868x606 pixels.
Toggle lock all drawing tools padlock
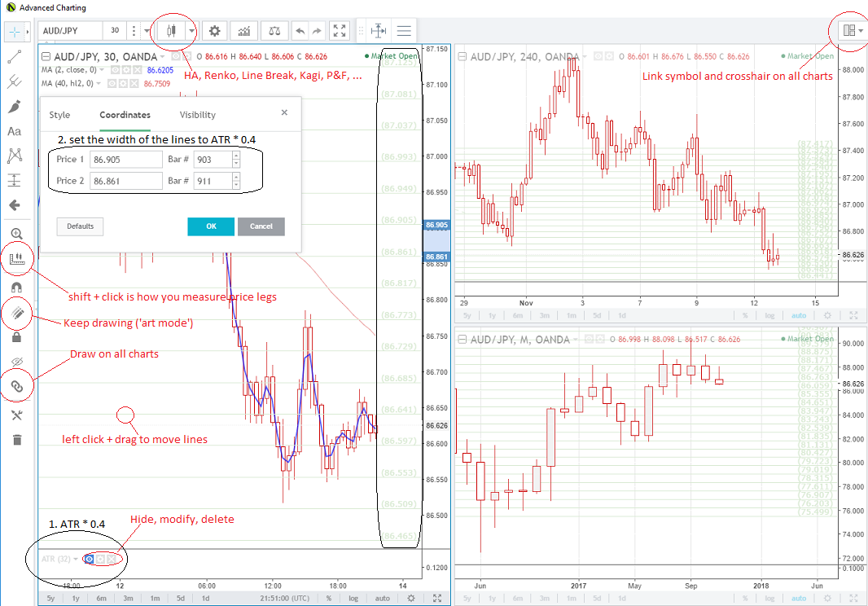pos(16,336)
